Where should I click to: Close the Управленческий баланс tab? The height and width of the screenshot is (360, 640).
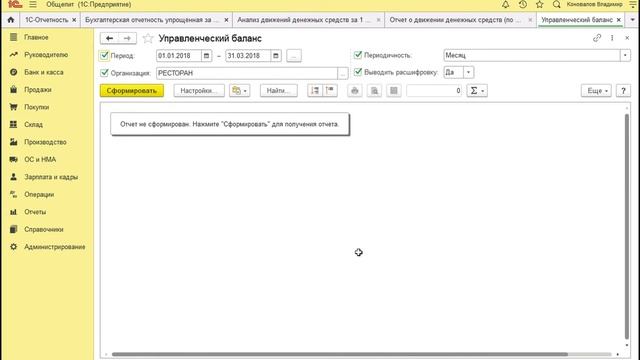(x=619, y=20)
